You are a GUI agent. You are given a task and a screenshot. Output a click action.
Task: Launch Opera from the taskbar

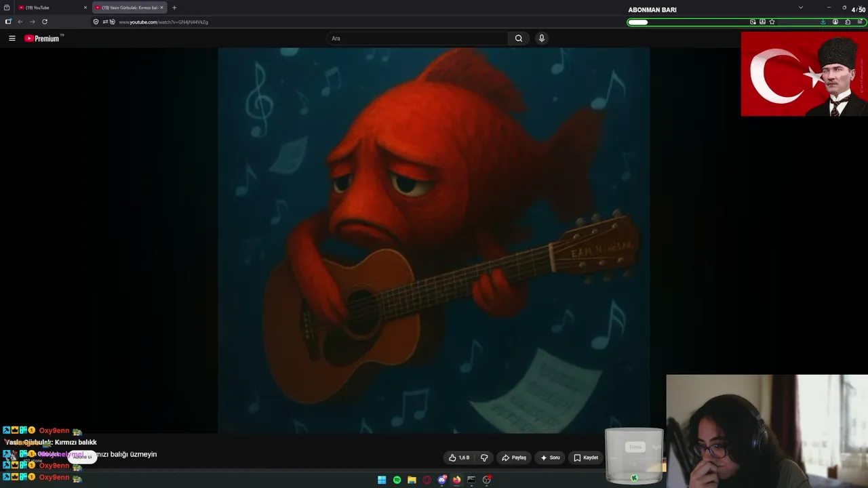point(427,480)
